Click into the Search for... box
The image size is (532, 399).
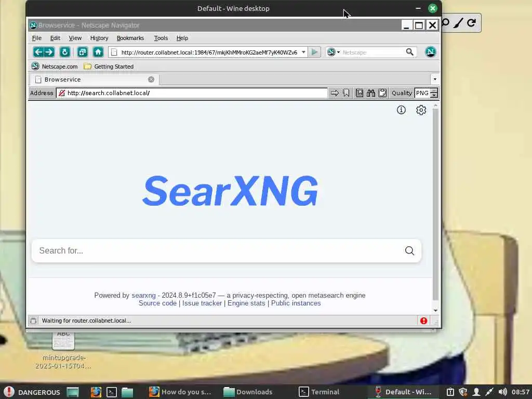coord(219,251)
